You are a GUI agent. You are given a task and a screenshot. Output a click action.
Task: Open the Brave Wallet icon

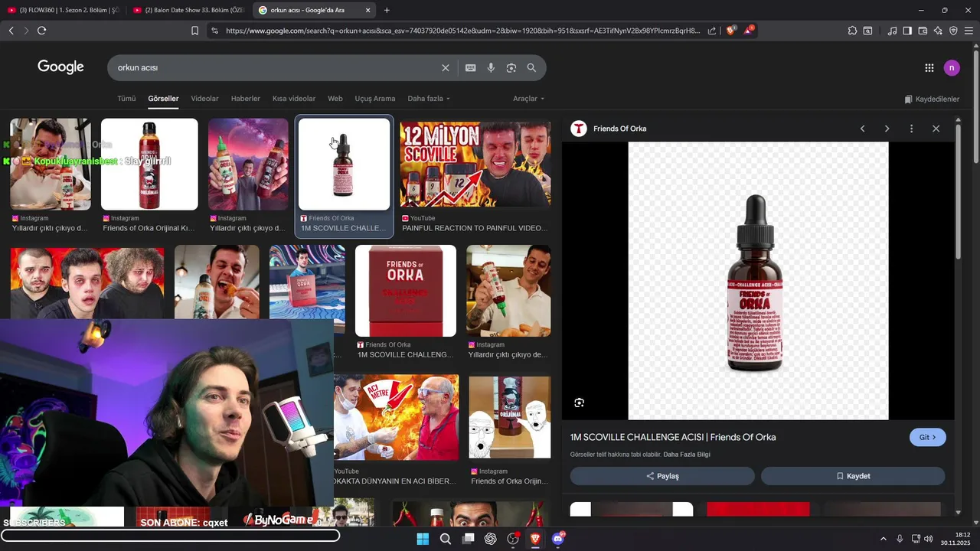point(923,31)
